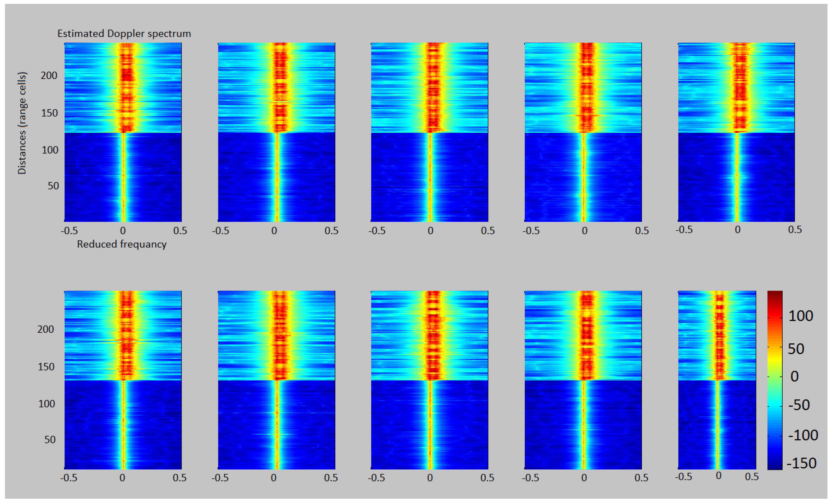Screen dimensions: 832x504
Task: Click the fourth plot in top row
Action: click(x=583, y=132)
